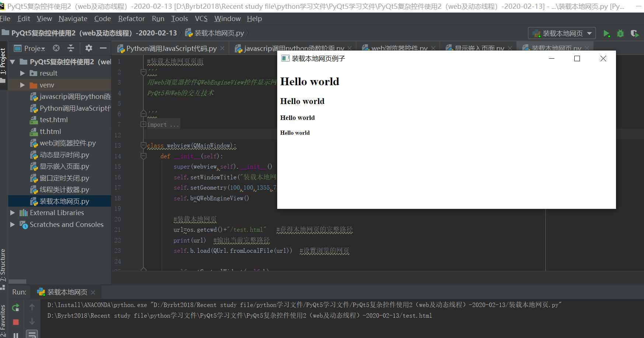Click the down-arrow stack trace icon

point(32,321)
